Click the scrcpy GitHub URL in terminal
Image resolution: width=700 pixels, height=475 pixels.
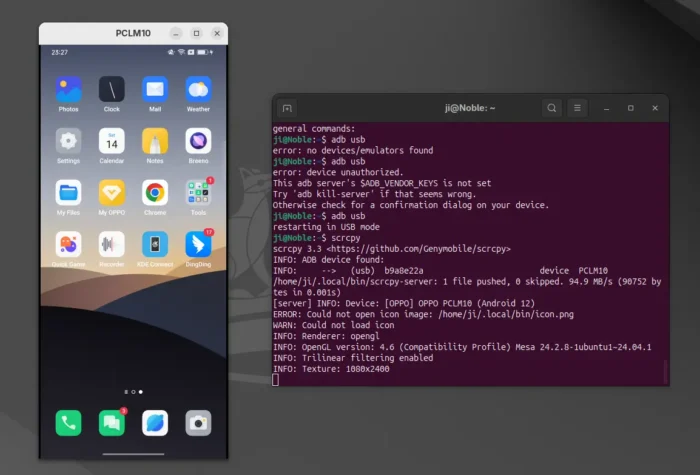coord(419,249)
